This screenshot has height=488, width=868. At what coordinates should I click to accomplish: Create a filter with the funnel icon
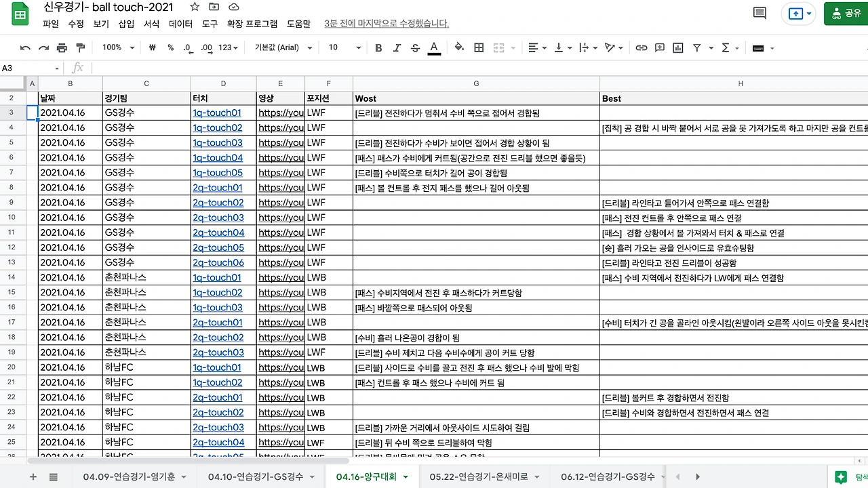696,48
